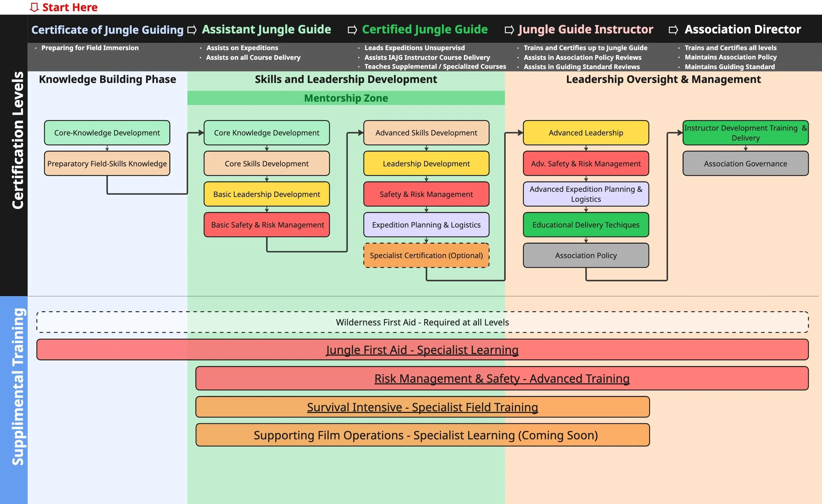
Task: Click the red Start Here marker icon
Action: 35,7
